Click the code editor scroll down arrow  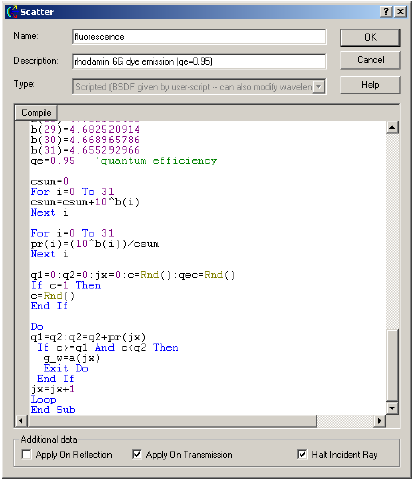click(x=392, y=408)
